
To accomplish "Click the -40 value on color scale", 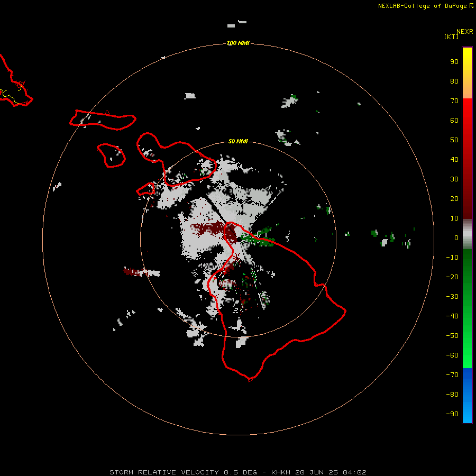I will click(452, 316).
